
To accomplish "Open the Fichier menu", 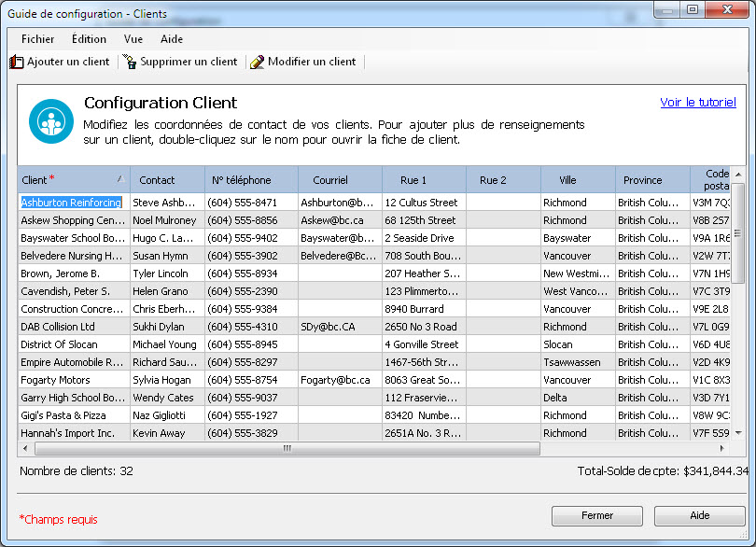I will tap(37, 39).
